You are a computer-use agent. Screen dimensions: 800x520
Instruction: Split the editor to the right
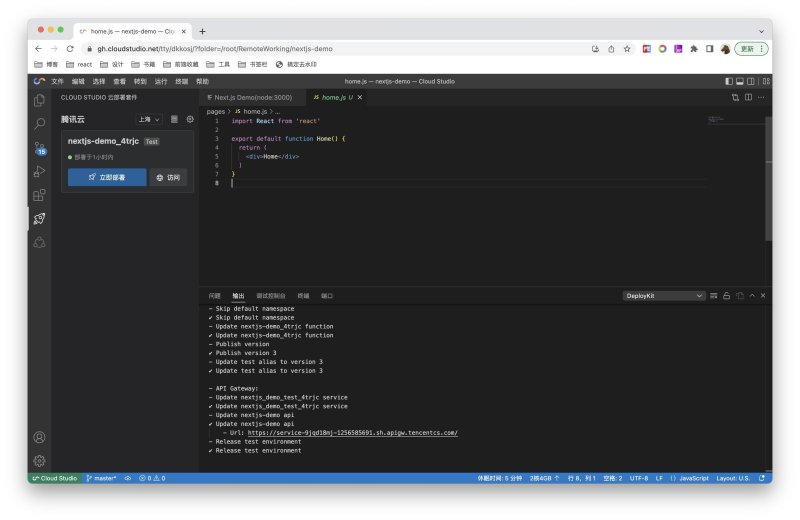pos(748,97)
